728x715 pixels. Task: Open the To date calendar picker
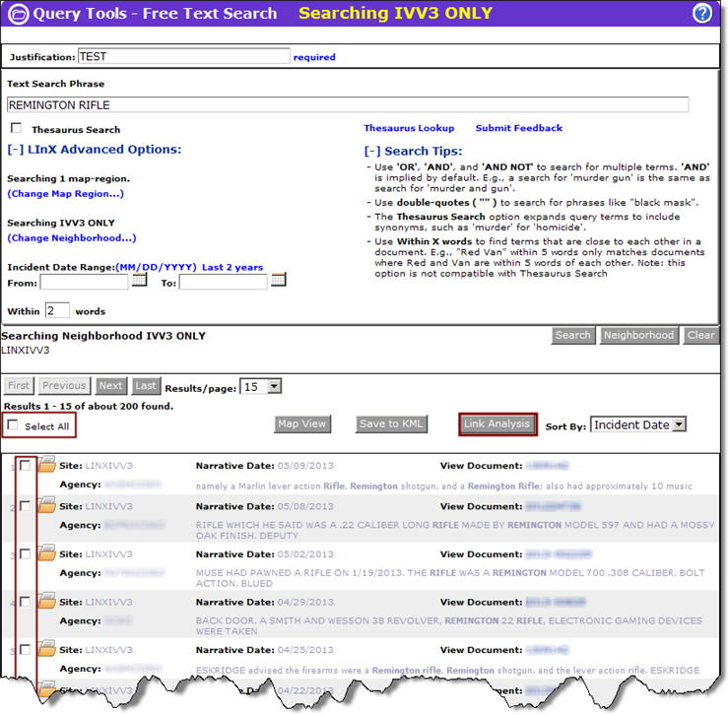[279, 280]
